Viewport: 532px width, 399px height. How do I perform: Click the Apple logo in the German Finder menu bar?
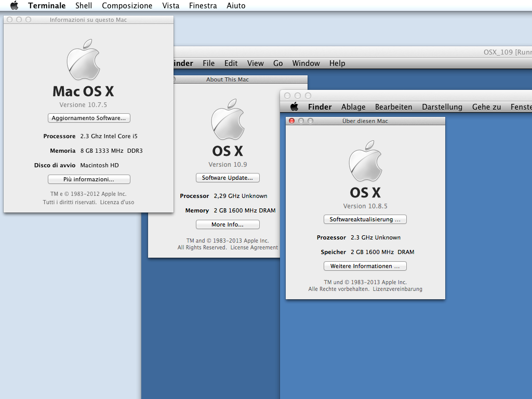pos(294,107)
